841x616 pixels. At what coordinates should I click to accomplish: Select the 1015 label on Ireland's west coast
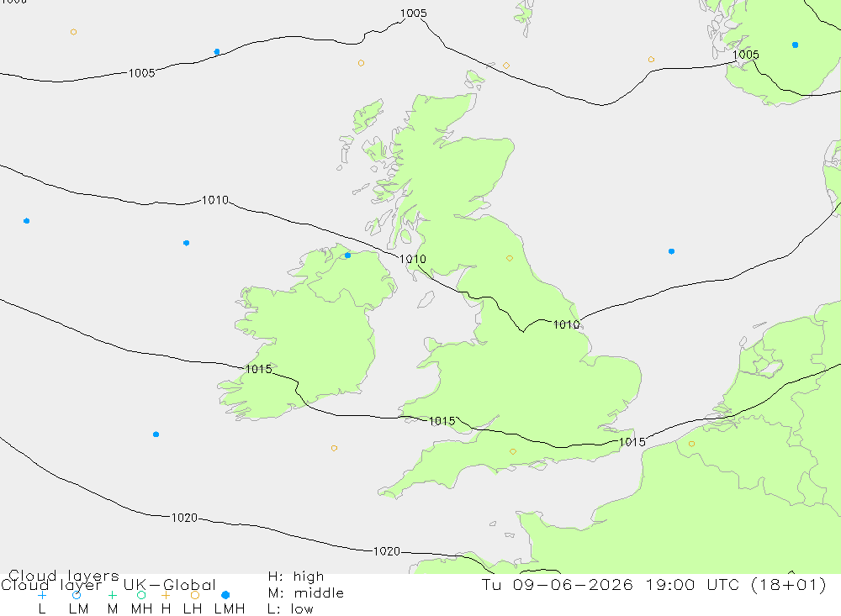click(x=258, y=369)
